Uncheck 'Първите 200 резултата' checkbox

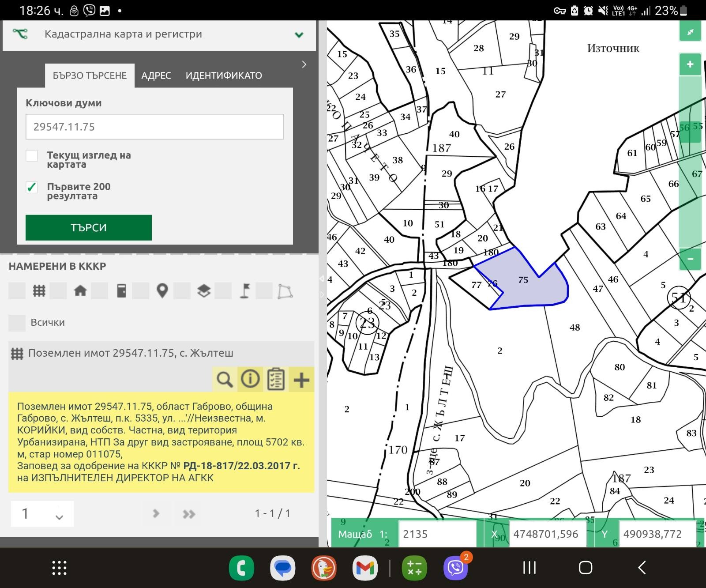point(32,187)
